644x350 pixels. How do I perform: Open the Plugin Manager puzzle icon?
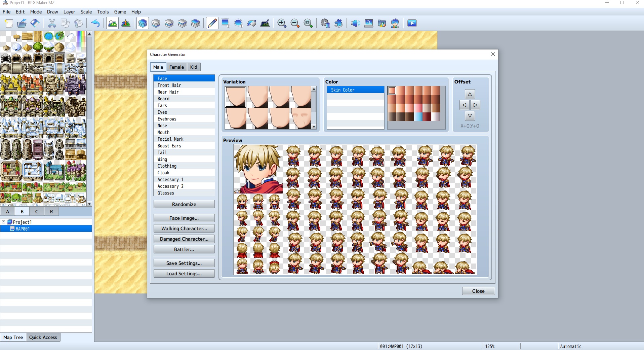click(338, 23)
